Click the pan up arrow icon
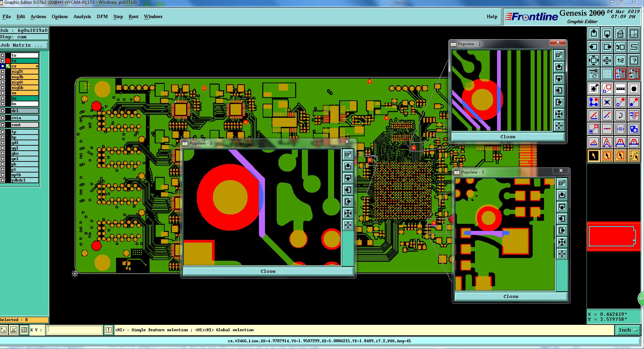 594,34
